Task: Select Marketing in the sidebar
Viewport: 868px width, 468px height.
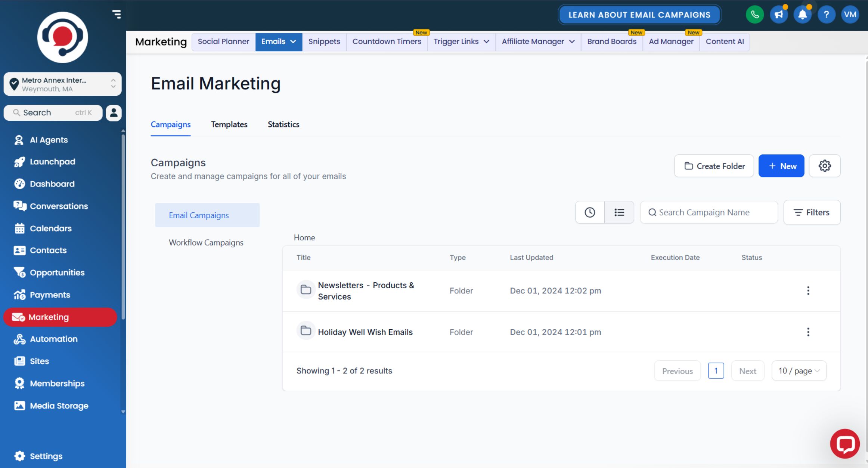Action: click(60, 317)
